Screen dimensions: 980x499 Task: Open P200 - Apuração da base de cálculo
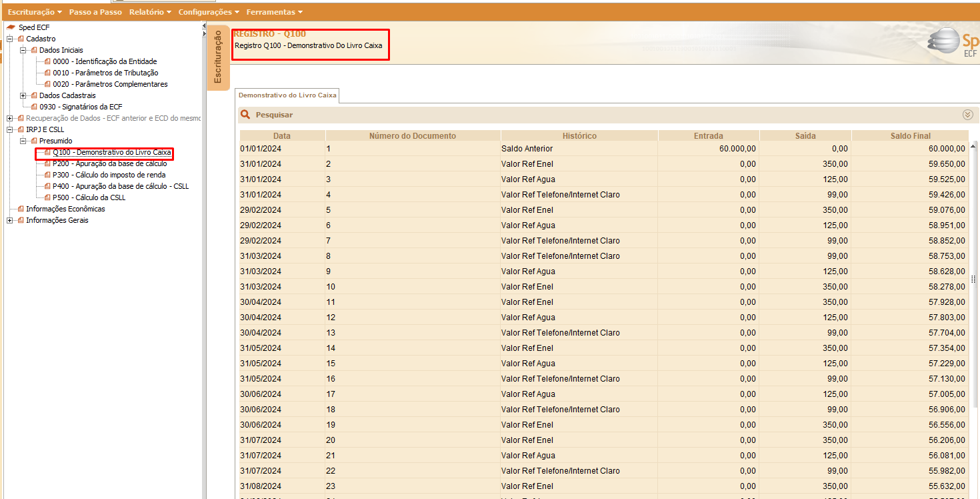click(110, 163)
